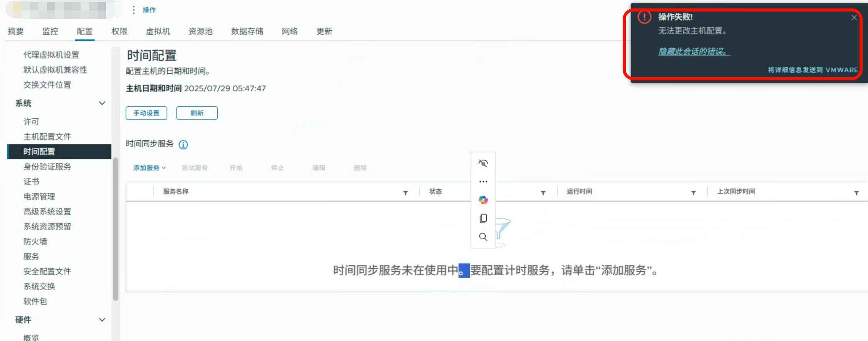
Task: Filter the 上次同步时间 column
Action: pos(856,193)
